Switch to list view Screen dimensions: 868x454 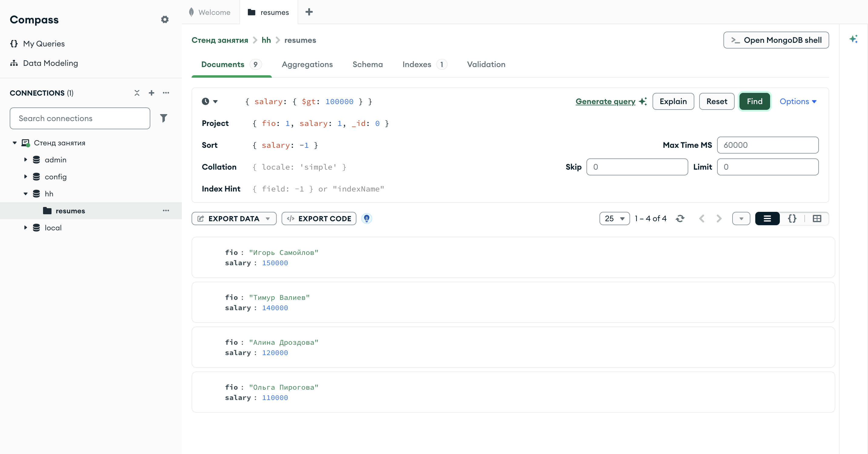tap(767, 219)
